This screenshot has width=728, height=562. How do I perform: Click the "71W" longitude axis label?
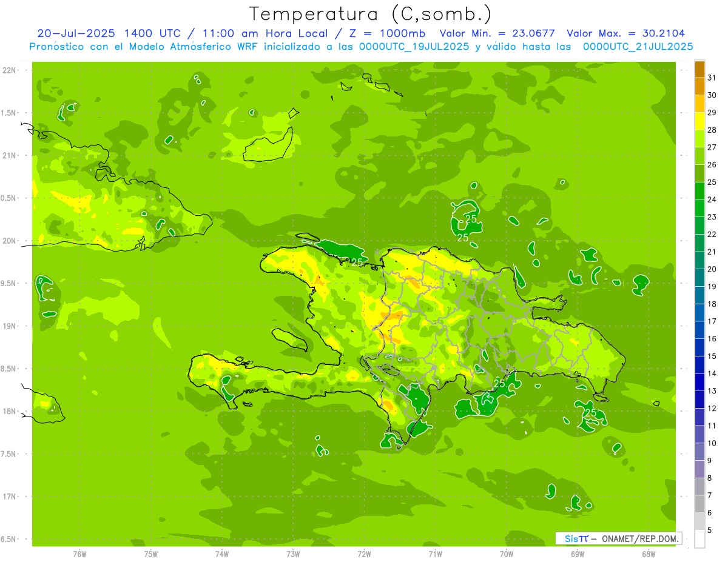pos(435,554)
